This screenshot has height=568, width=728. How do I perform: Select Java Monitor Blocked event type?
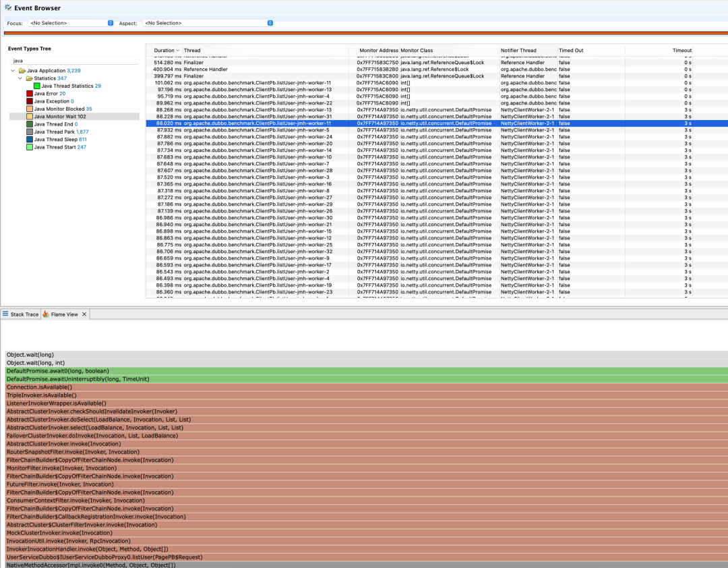(x=63, y=109)
